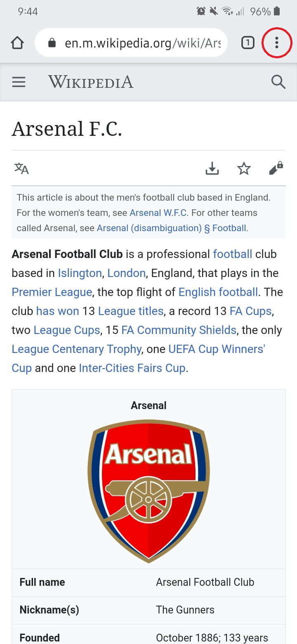Open the League Centenary Trophy link

click(76, 349)
